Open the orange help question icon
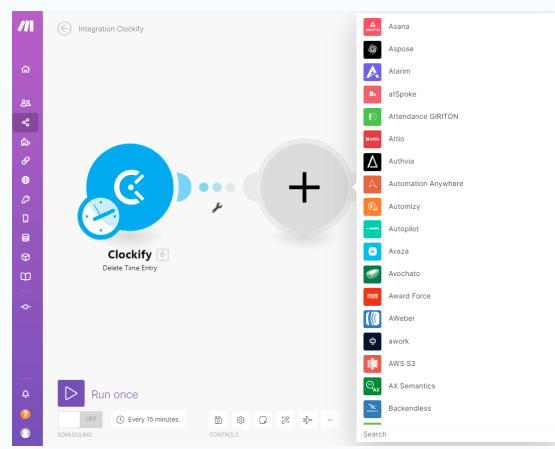Screen dimensions: 555x449 pyautogui.click(x=25, y=414)
